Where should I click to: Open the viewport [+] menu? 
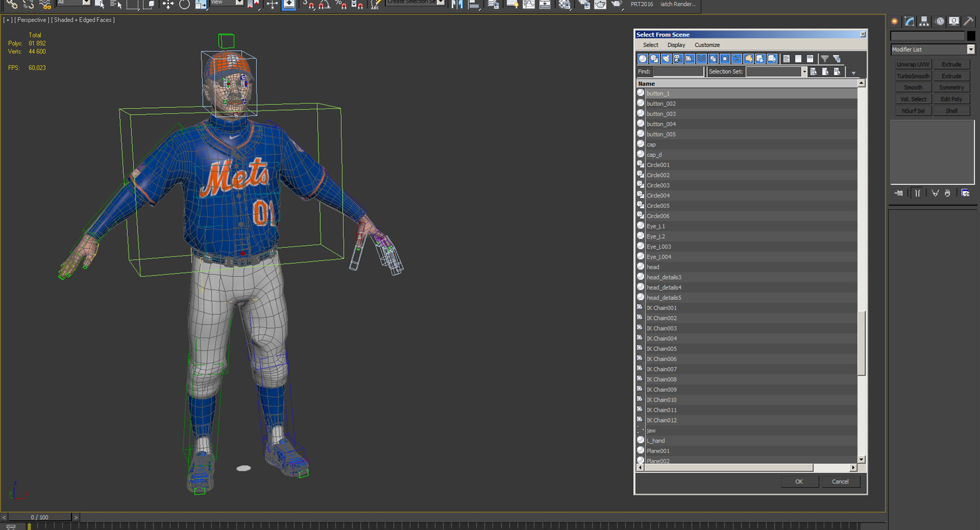tap(8, 20)
